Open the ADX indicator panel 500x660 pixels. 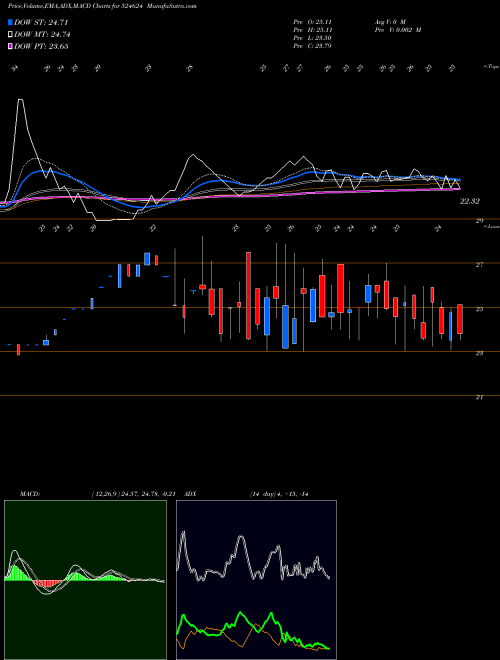click(x=256, y=580)
